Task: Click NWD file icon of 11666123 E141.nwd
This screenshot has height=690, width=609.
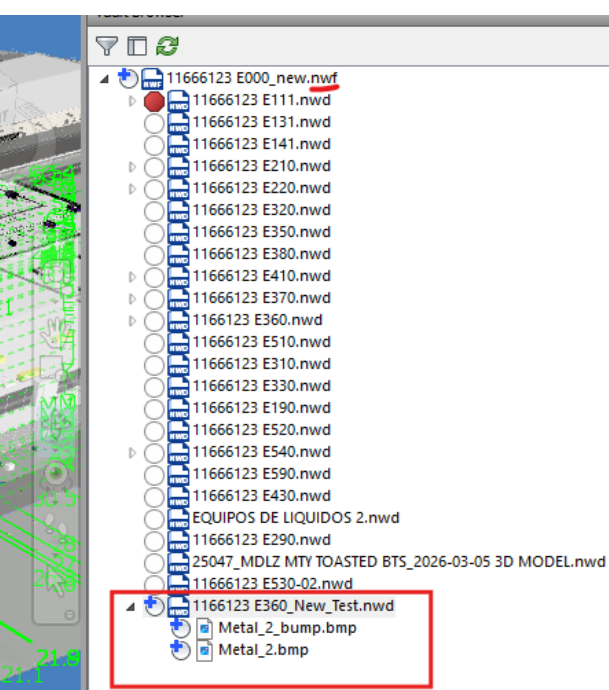Action: (x=178, y=144)
